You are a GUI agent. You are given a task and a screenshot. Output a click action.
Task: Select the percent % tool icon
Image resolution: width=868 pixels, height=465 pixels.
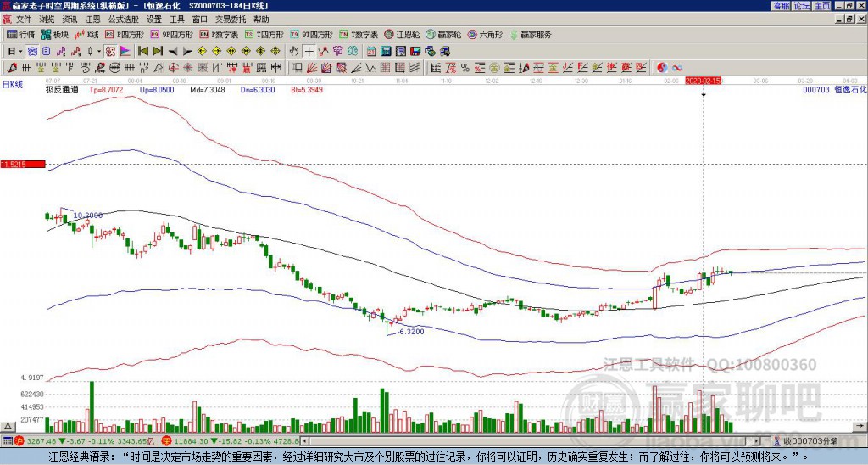465,68
